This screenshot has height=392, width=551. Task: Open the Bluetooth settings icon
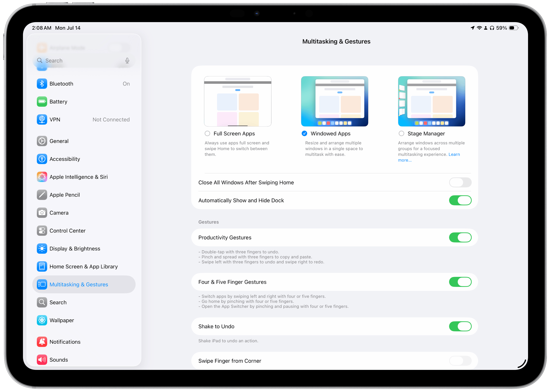click(x=42, y=84)
